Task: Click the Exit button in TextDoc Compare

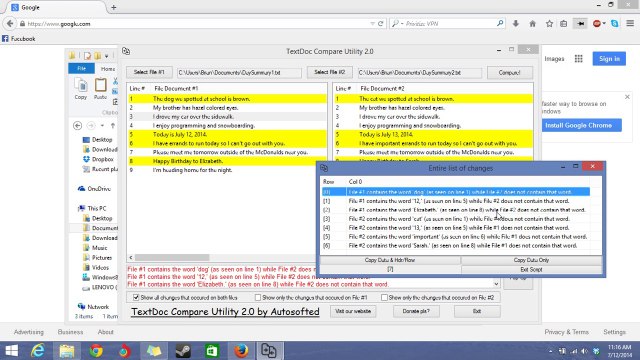Action: [x=477, y=311]
